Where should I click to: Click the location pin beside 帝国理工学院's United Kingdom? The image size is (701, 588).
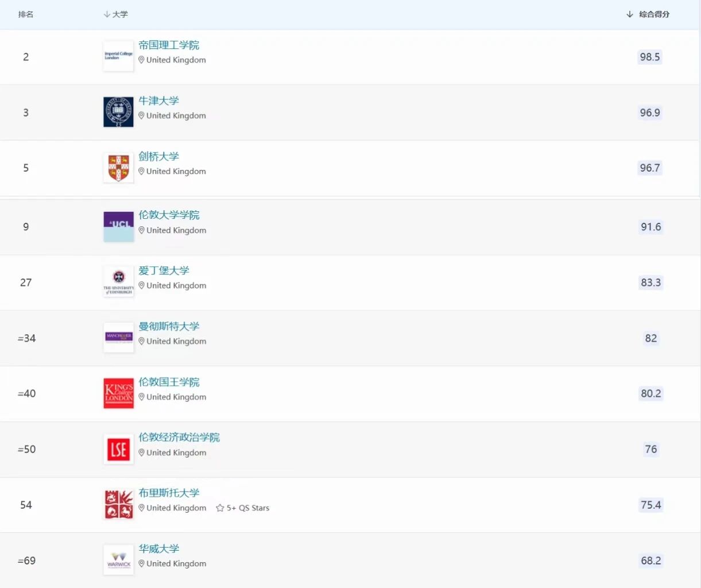point(141,60)
